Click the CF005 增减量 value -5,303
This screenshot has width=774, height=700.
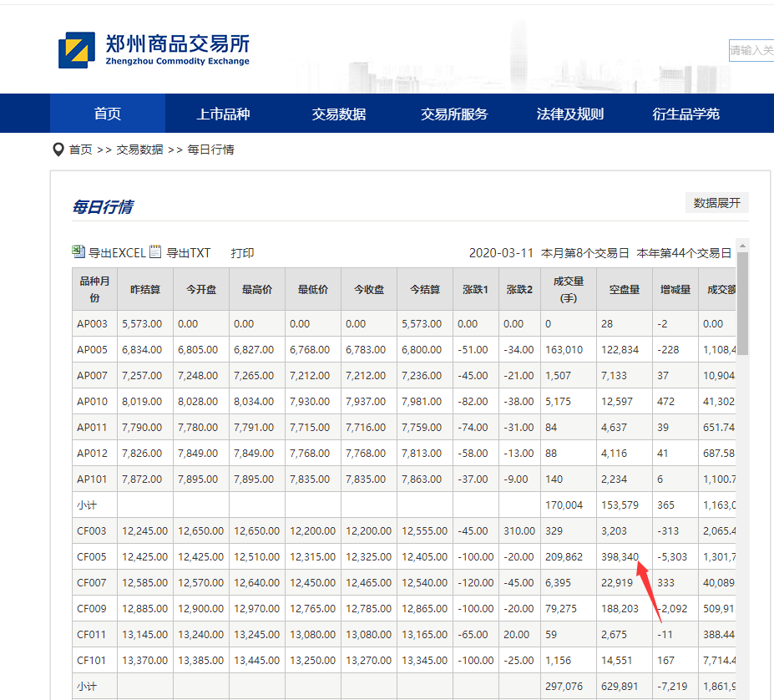[x=672, y=556]
